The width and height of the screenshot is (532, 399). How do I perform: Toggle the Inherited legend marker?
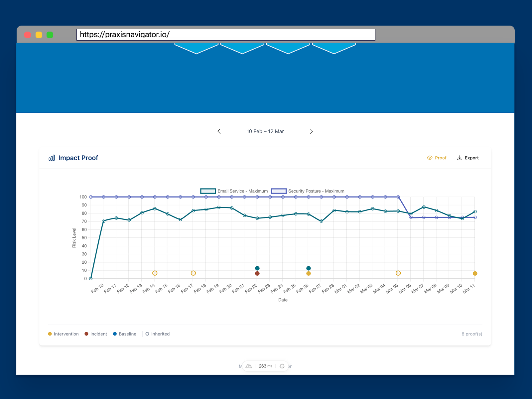point(147,334)
